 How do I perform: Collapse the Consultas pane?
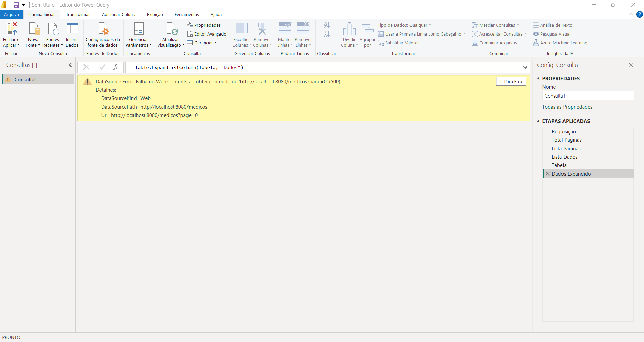click(70, 65)
